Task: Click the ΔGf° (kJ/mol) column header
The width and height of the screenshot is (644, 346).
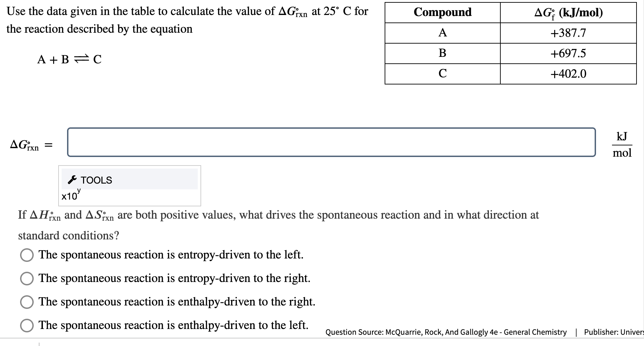Action: pyautogui.click(x=568, y=13)
